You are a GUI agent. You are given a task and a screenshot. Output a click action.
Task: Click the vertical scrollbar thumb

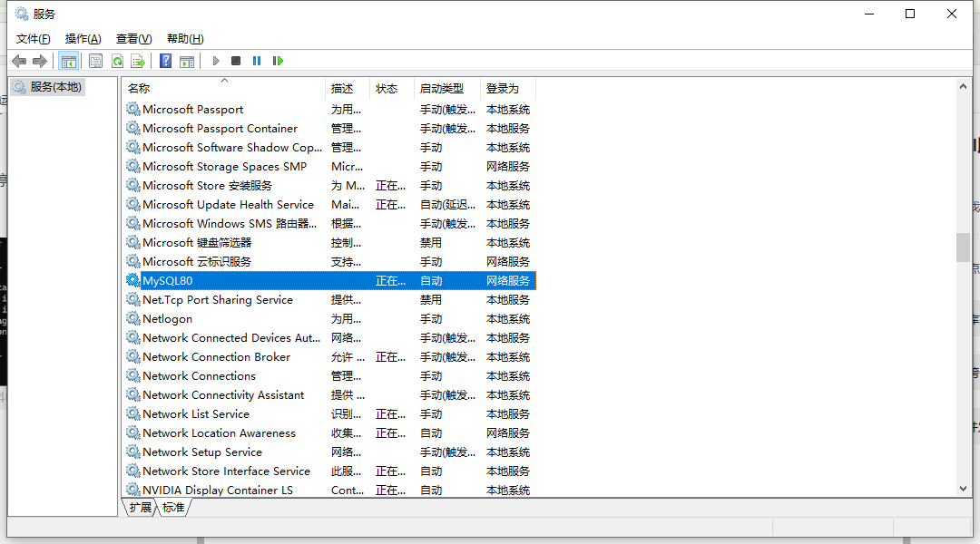tap(963, 248)
